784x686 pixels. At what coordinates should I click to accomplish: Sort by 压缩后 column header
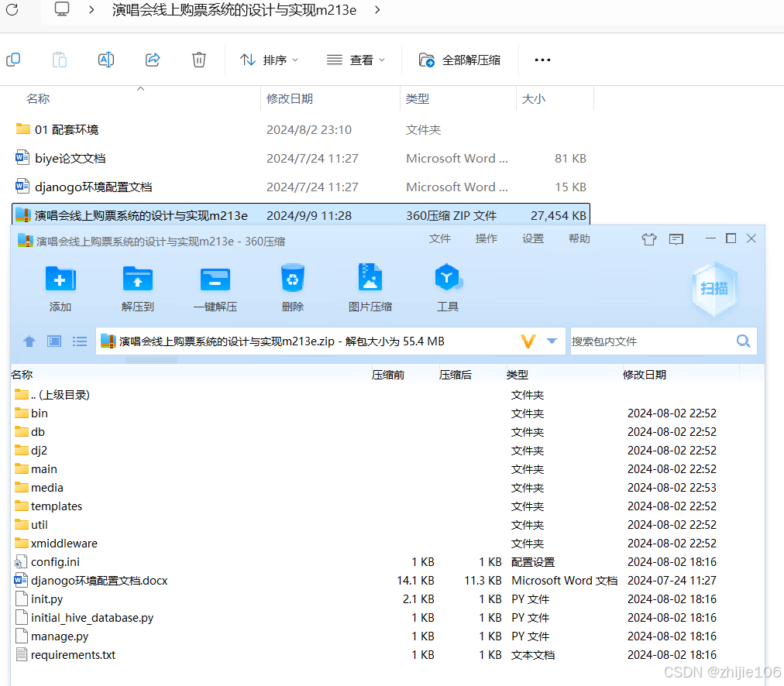(456, 375)
